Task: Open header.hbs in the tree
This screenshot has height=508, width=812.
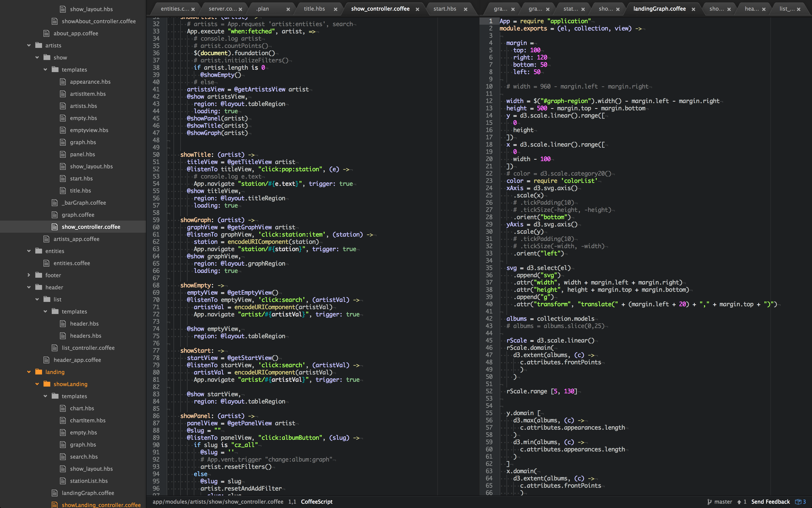Action: (84, 324)
